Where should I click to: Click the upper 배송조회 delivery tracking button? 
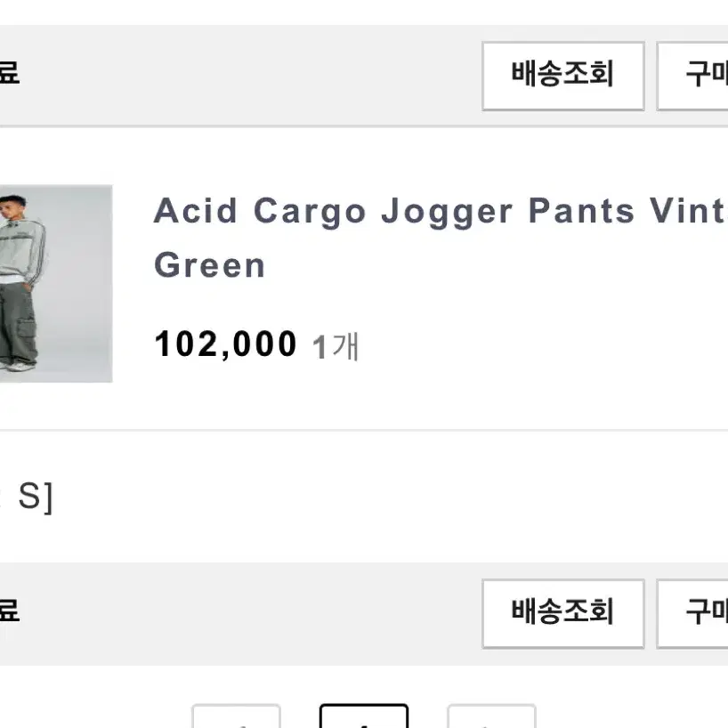[x=563, y=77]
